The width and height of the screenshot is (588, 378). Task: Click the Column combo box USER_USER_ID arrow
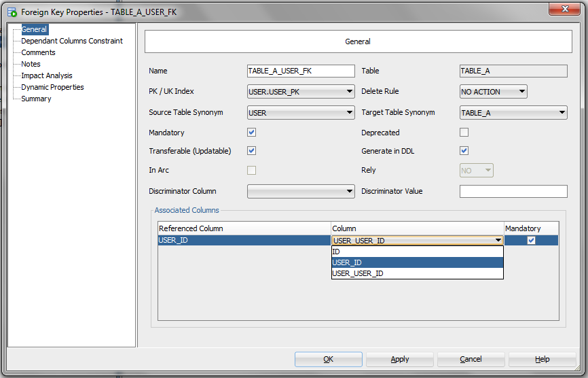498,240
